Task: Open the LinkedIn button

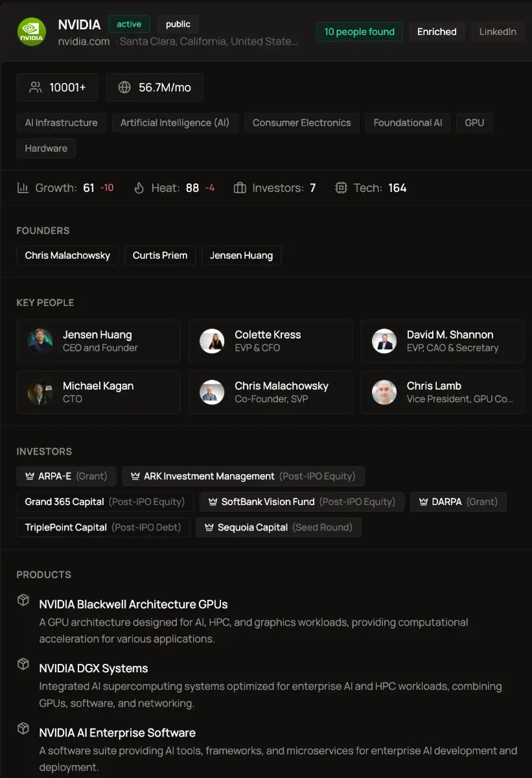Action: [498, 31]
